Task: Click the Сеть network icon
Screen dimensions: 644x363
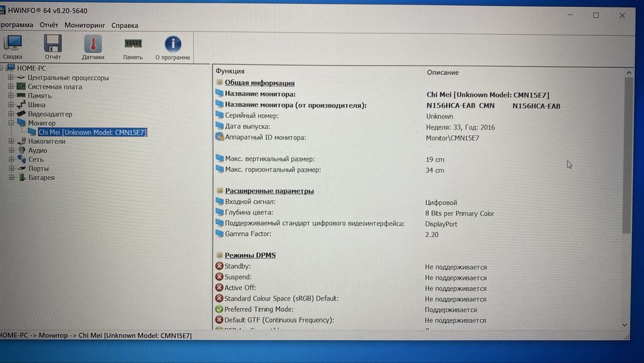Action: [x=22, y=159]
